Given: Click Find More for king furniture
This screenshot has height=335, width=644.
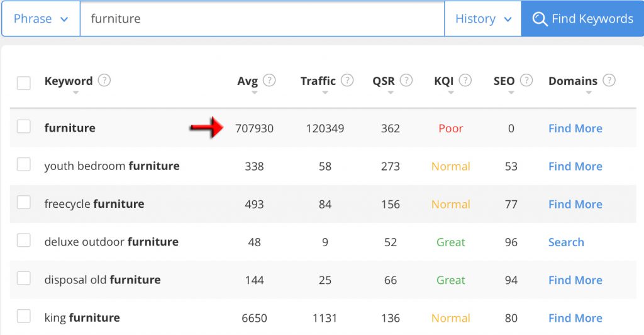Looking at the screenshot, I should (x=575, y=318).
